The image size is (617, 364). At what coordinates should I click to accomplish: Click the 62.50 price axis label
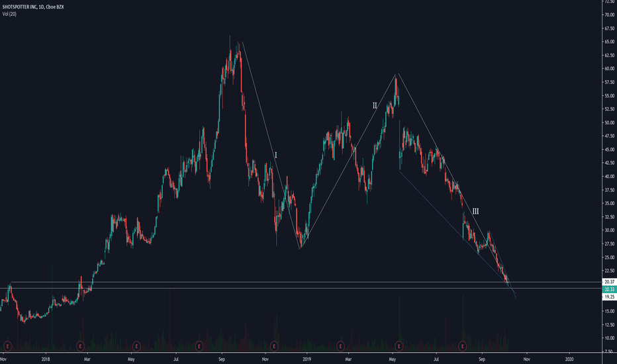(610, 55)
